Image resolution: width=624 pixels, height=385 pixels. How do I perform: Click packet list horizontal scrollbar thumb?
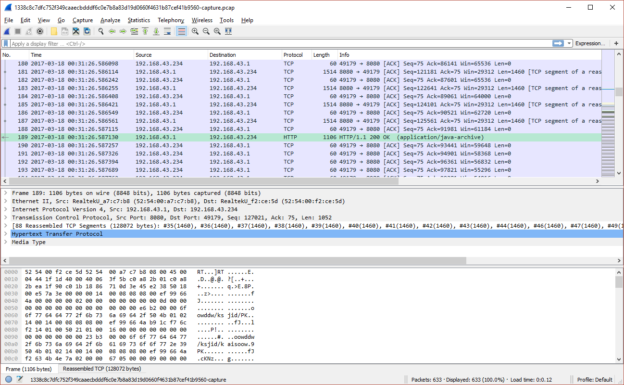(203, 181)
